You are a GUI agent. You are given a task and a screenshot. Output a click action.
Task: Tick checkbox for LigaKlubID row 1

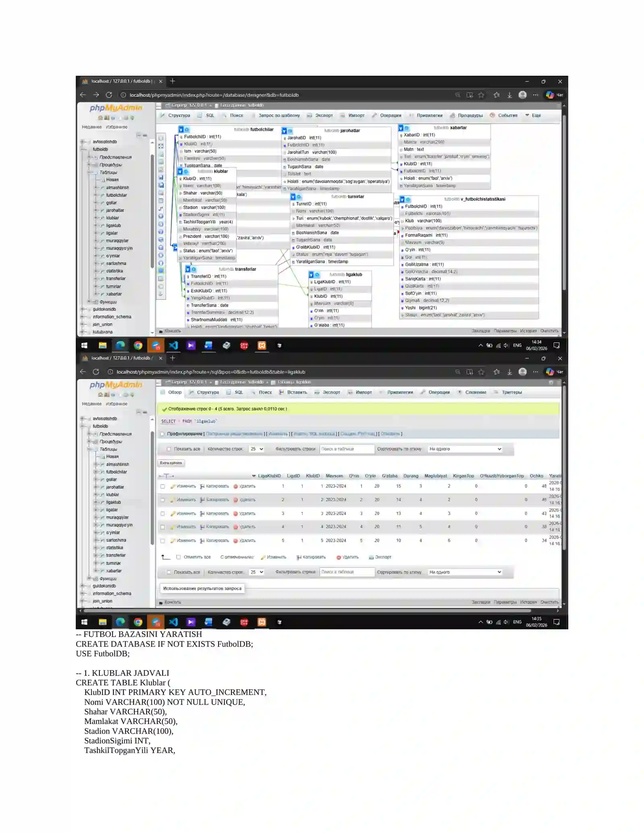[163, 487]
